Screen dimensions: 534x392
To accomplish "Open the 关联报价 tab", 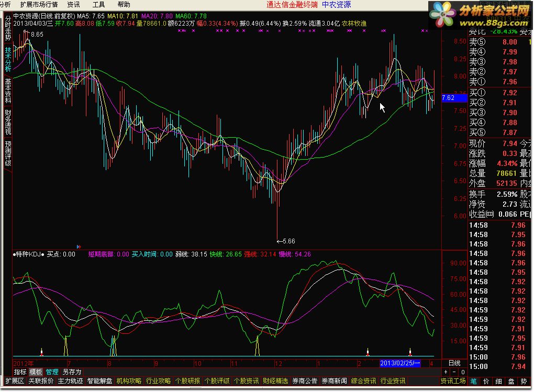I will click(41, 381).
